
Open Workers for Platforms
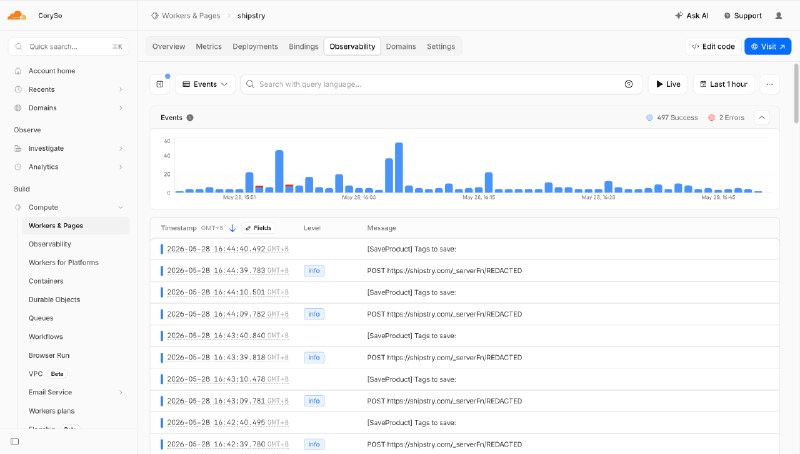pyautogui.click(x=63, y=263)
